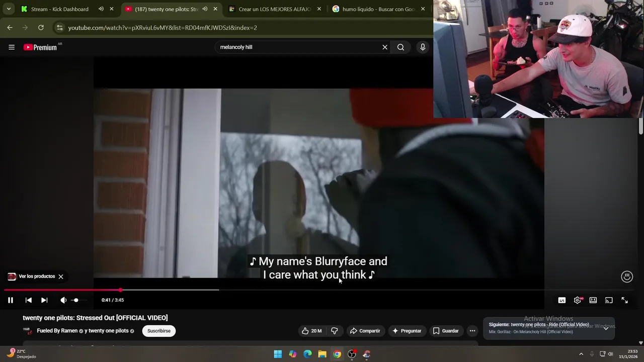Viewport: 644px width, 362px height.
Task: Click the page vertical scrollbar
Action: (x=641, y=127)
